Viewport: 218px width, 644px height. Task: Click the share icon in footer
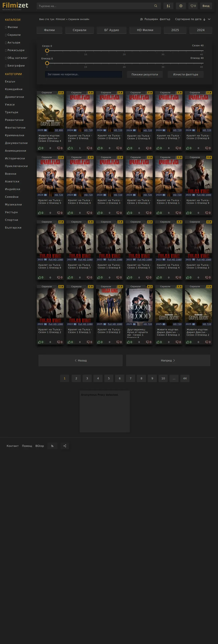pos(65,446)
